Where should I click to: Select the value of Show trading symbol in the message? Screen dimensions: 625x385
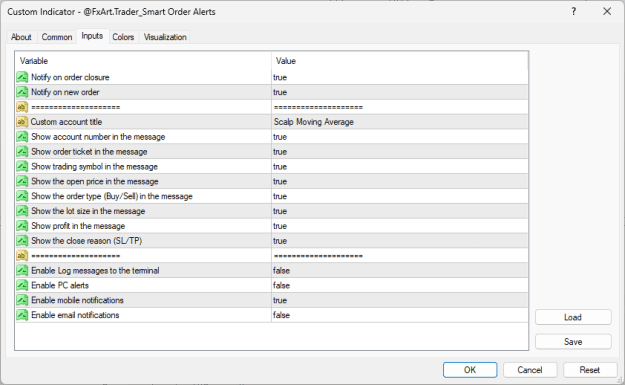[399, 166]
